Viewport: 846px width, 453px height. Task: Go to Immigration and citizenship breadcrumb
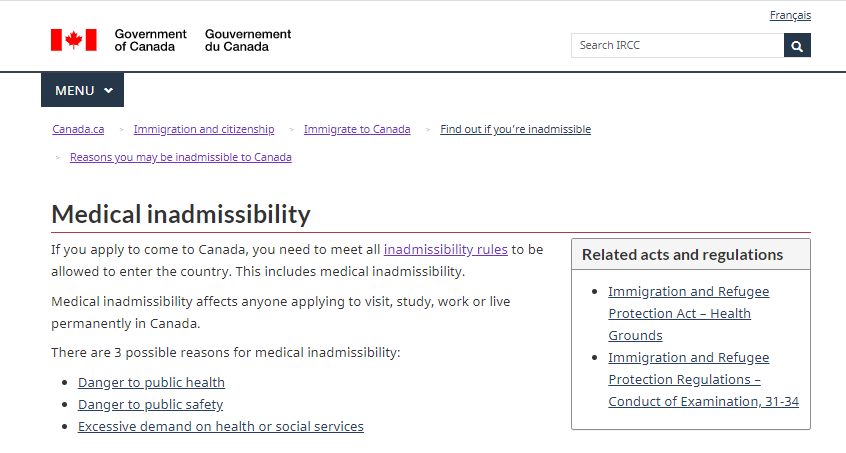coord(204,129)
